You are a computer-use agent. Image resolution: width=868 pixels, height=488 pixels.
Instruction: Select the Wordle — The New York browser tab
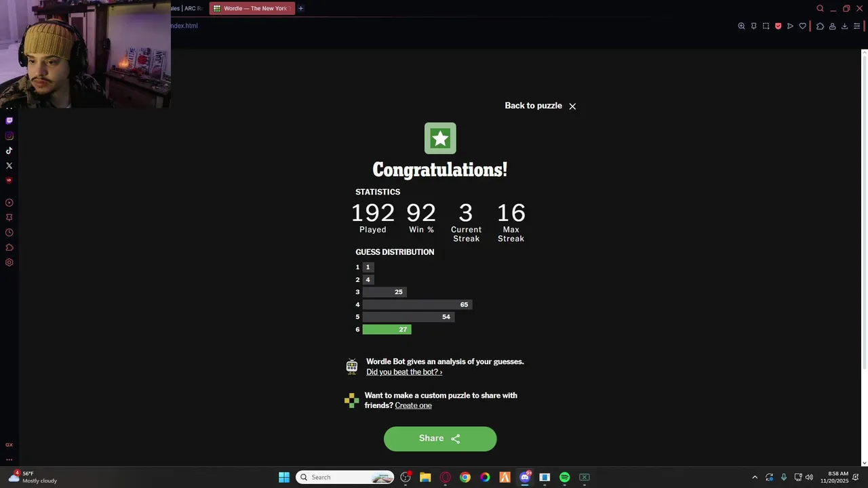click(252, 8)
